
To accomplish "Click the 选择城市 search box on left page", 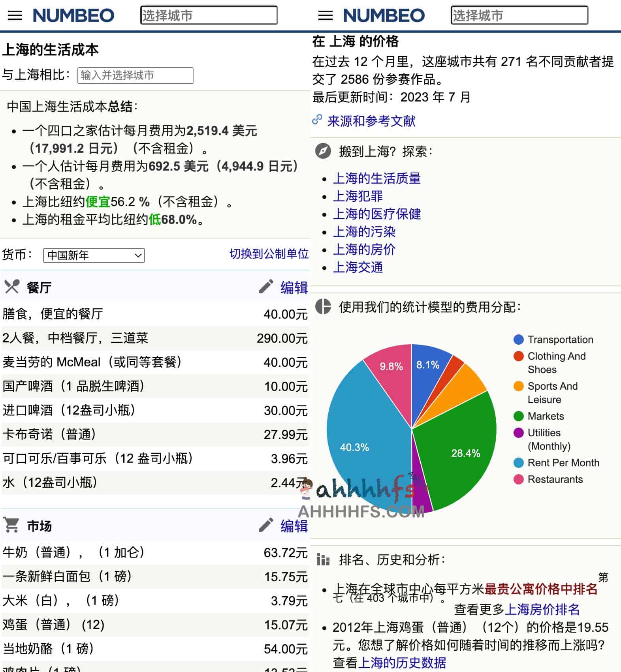I will pos(209,15).
